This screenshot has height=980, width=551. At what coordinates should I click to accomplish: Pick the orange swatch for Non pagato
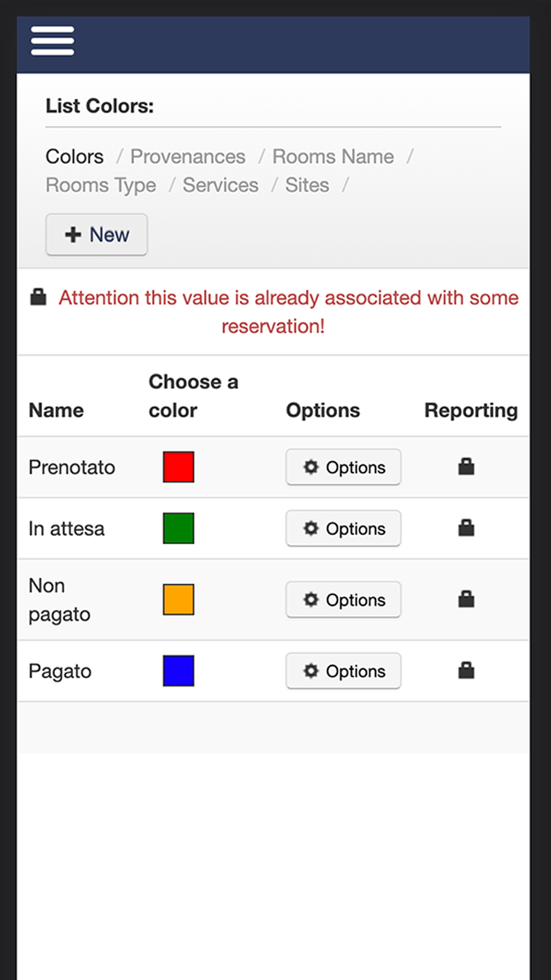[179, 599]
